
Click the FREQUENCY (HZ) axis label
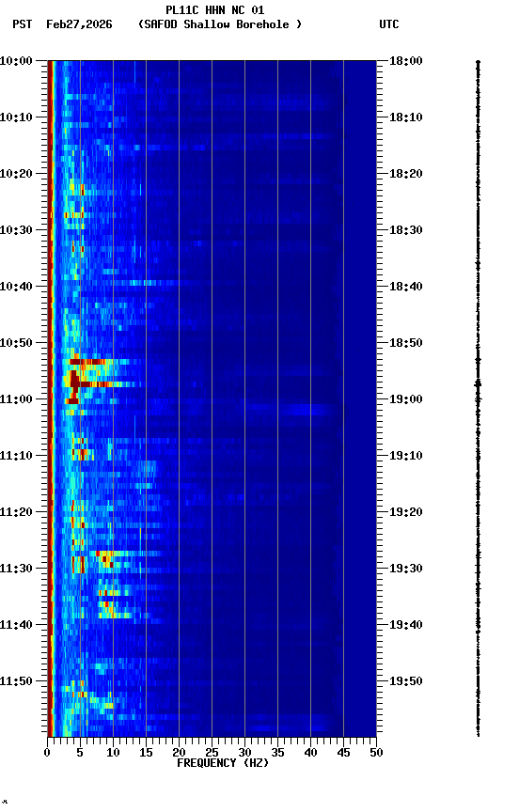[x=223, y=764]
